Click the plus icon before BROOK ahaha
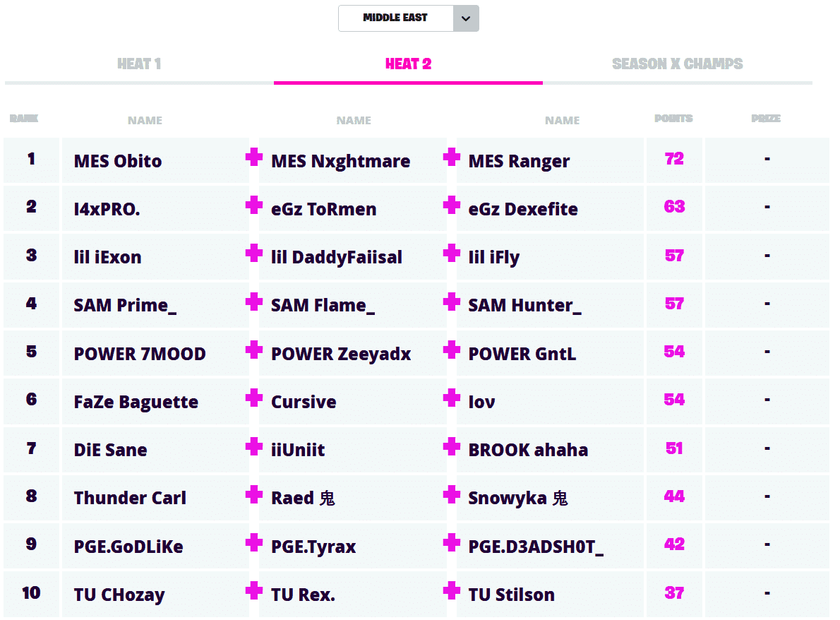 click(x=452, y=446)
